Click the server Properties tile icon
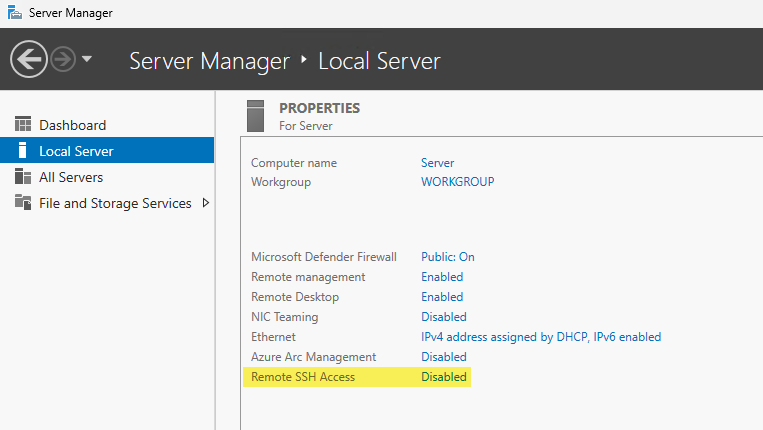763x430 pixels. pyautogui.click(x=256, y=115)
